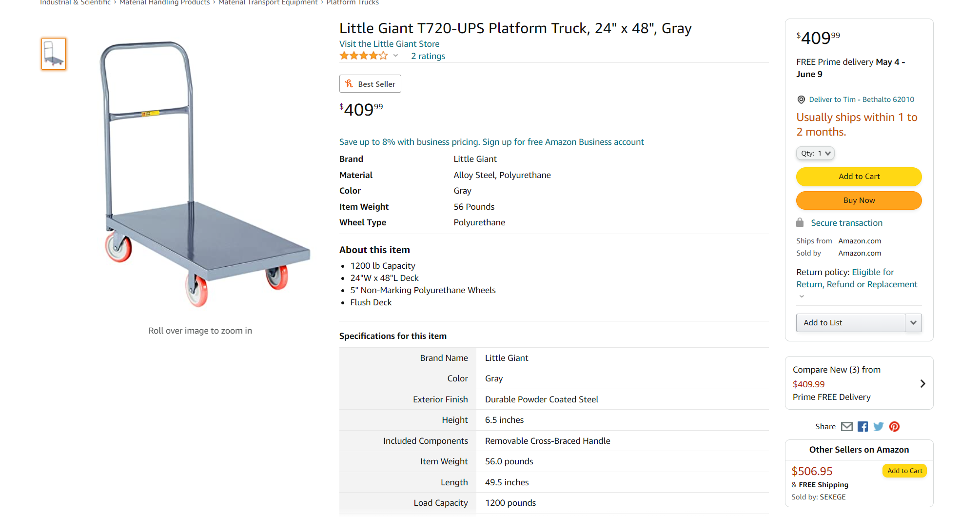Share product via email icon
The image size is (980, 517).
847,427
